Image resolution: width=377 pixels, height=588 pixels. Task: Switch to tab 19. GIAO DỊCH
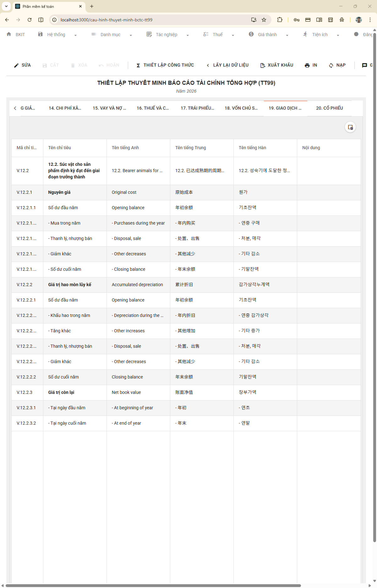coord(285,108)
